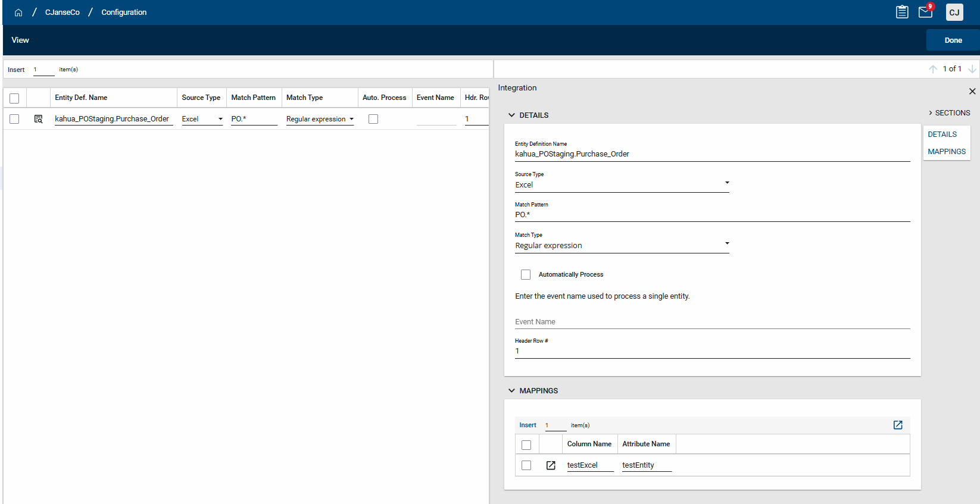Select the testExcel mapping row checkbox
The image size is (980, 504).
coord(526,465)
